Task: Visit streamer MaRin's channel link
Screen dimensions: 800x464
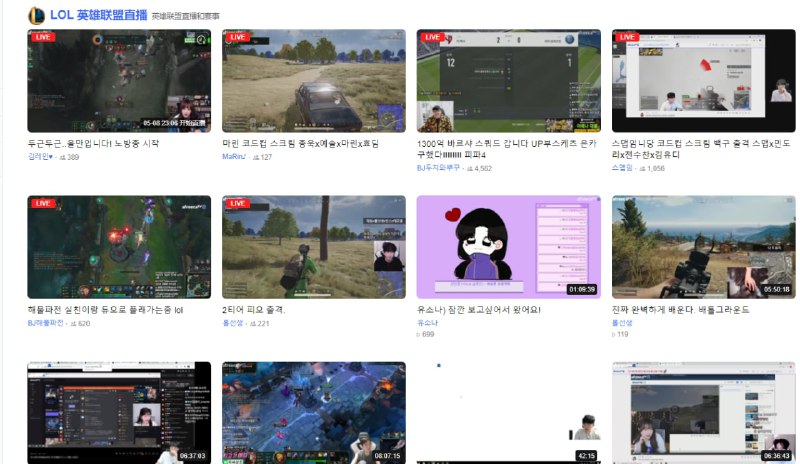Action: click(x=234, y=157)
